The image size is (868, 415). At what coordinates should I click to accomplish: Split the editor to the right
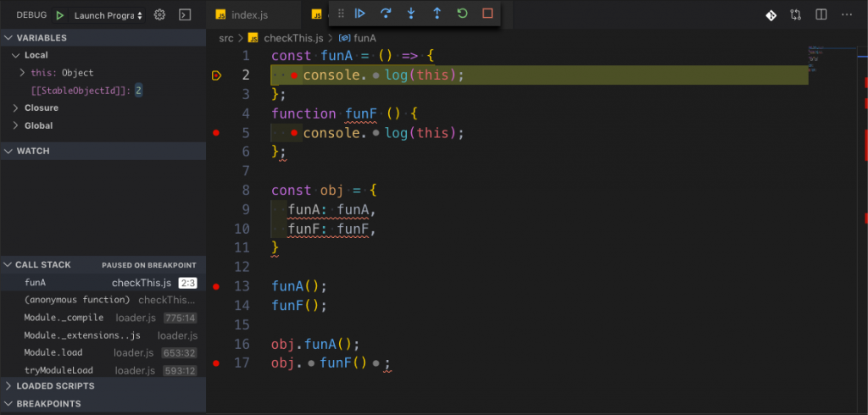pos(821,15)
